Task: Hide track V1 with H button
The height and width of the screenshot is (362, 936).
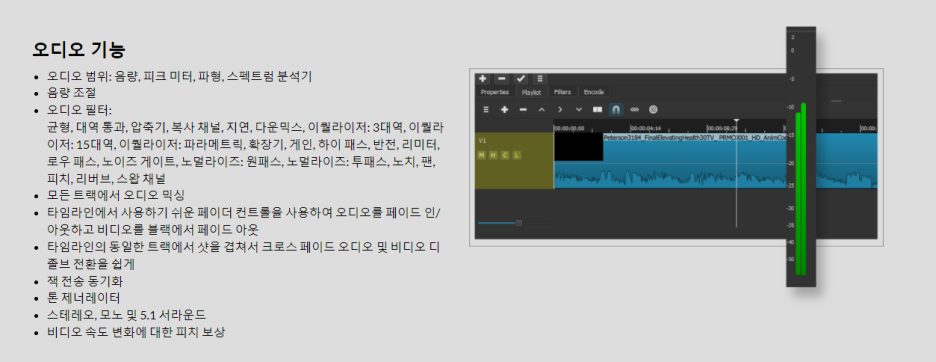Action: (493, 155)
